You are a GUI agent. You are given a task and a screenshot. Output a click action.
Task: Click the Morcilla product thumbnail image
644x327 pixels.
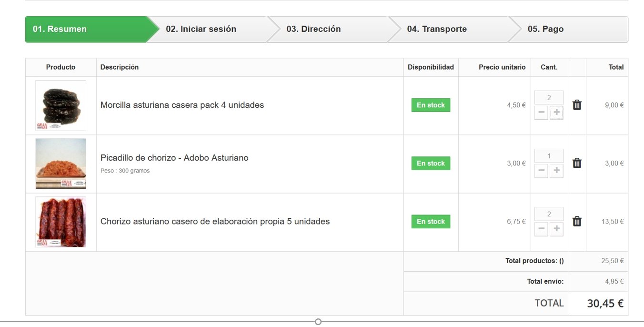click(x=61, y=105)
